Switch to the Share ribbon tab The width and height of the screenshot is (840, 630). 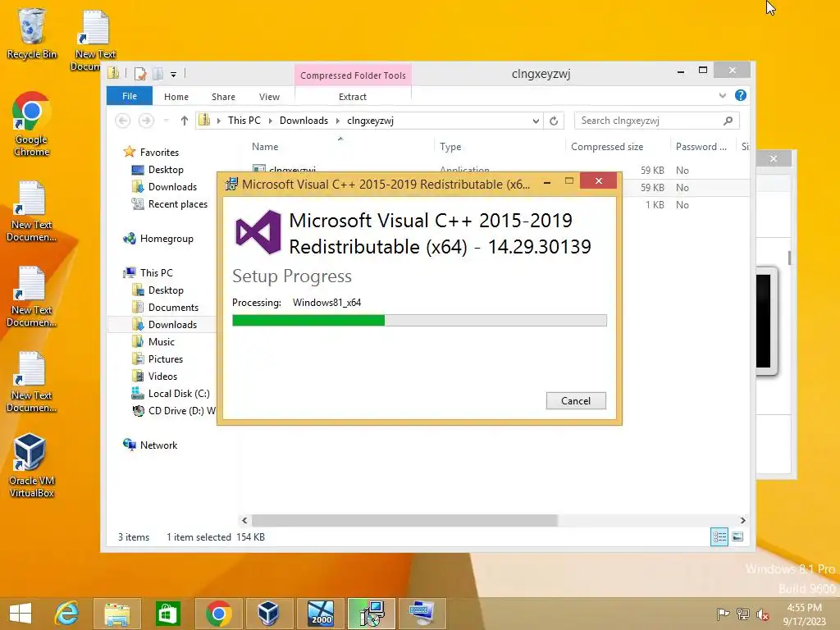pyautogui.click(x=223, y=97)
